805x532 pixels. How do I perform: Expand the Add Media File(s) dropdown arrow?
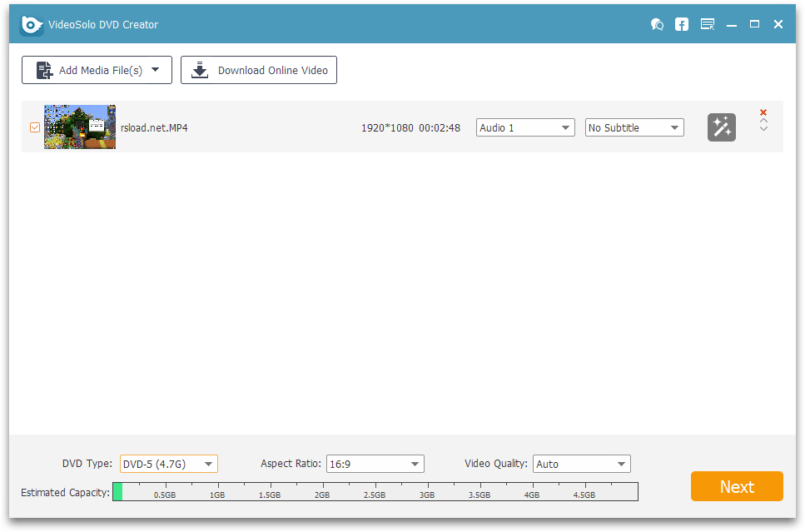pos(155,70)
